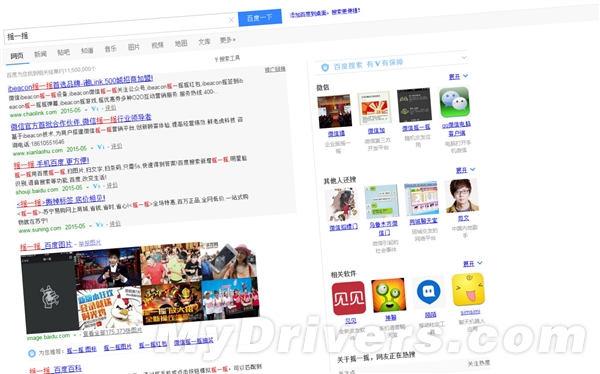Open the TV host in suit image result
The width and height of the screenshot is (600, 374).
(108, 269)
